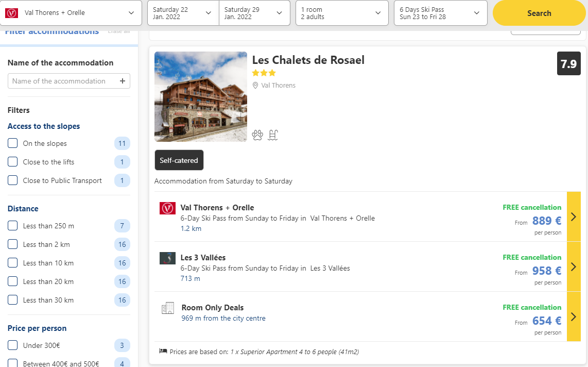Open Les Chalets de Rosael title link
Viewport: 588px width, 367px height.
coord(308,60)
